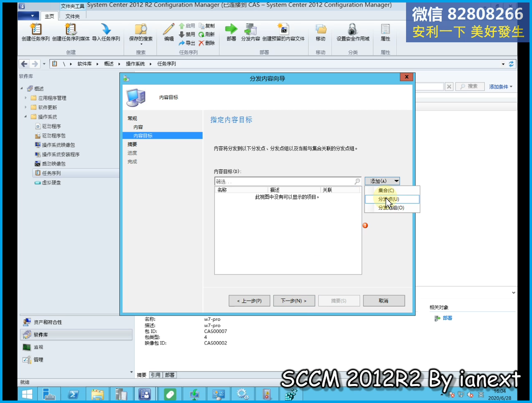Click navigation Back arrow button
Image resolution: width=532 pixels, height=403 pixels.
[x=24, y=64]
